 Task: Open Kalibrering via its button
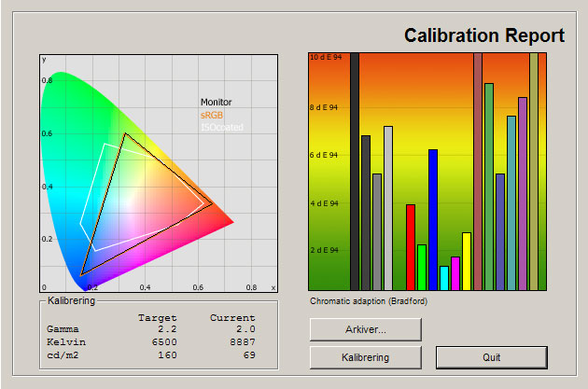tap(366, 357)
